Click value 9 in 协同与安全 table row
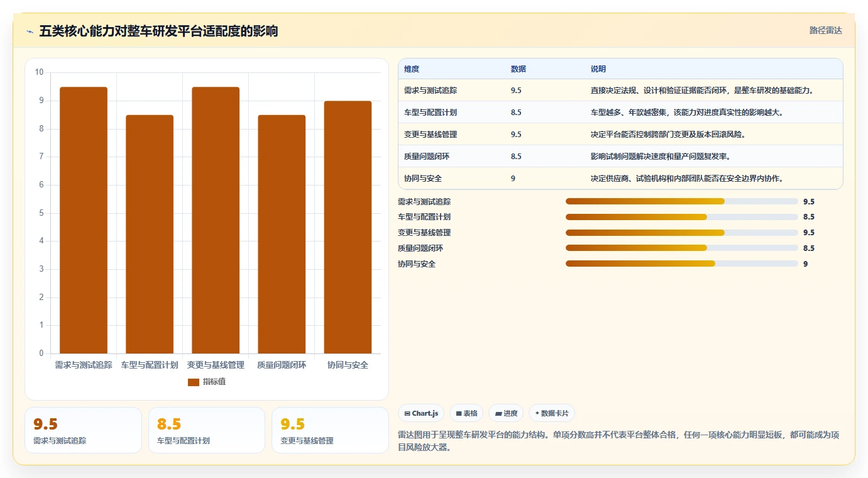The width and height of the screenshot is (868, 478). click(514, 179)
